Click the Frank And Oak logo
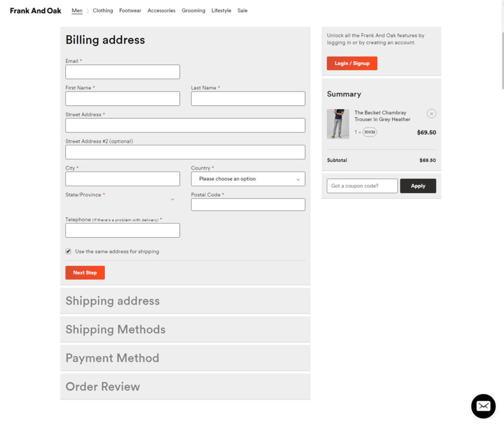 click(x=35, y=10)
